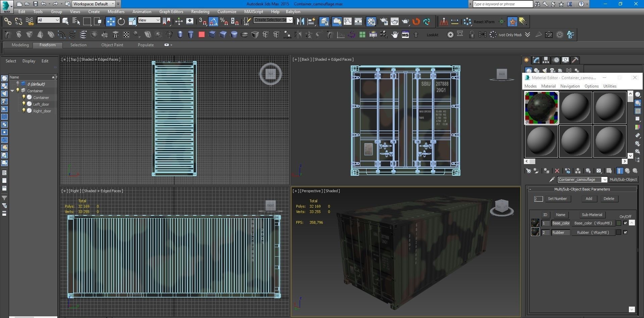Click the hand Pan icon in toolbar
This screenshot has width=644, height=318.
point(395,35)
